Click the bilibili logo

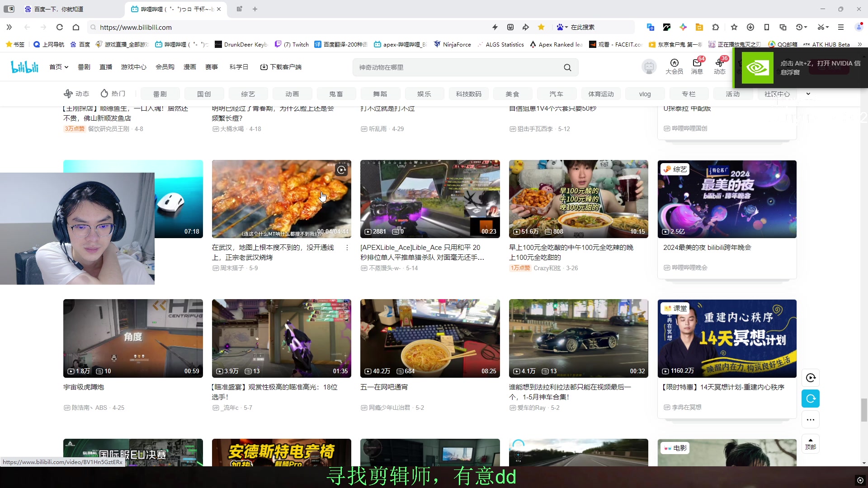tap(25, 67)
